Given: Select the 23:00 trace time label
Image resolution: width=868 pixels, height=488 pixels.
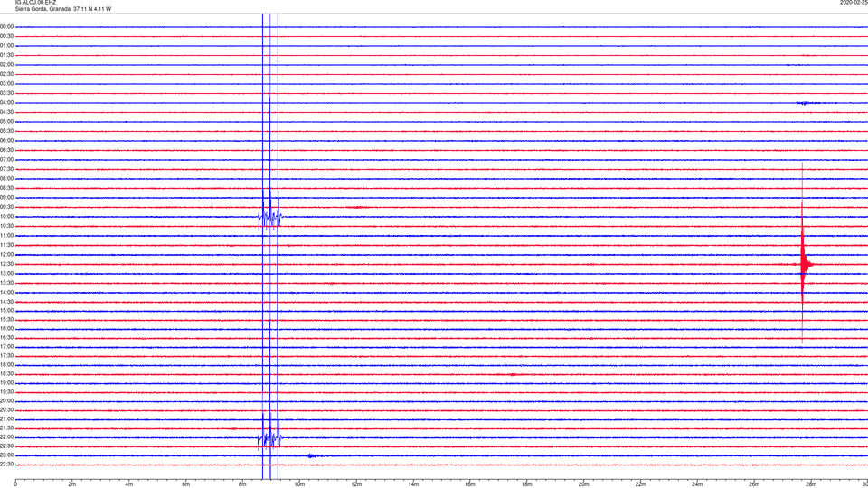Looking at the screenshot, I should (x=6, y=455).
